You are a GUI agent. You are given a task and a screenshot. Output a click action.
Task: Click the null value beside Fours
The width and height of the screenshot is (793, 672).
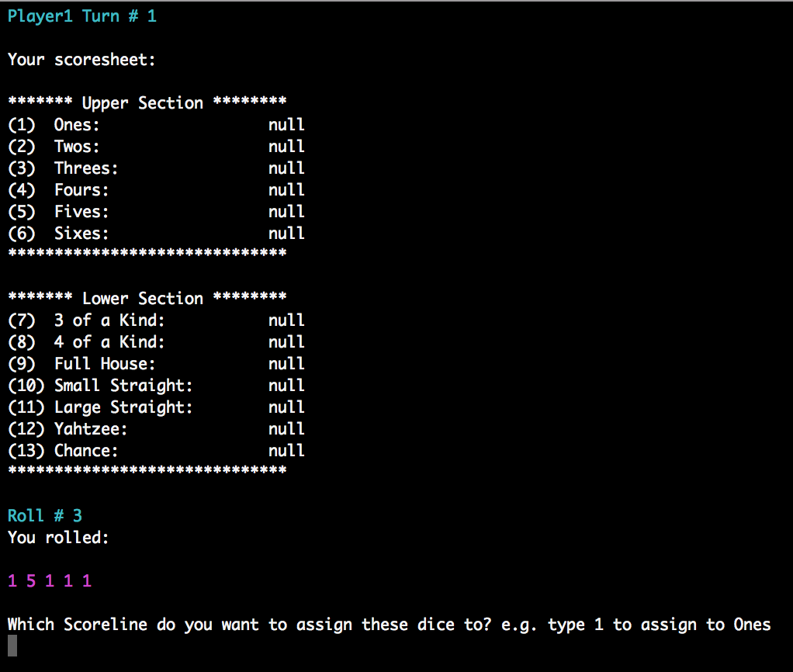pyautogui.click(x=286, y=189)
